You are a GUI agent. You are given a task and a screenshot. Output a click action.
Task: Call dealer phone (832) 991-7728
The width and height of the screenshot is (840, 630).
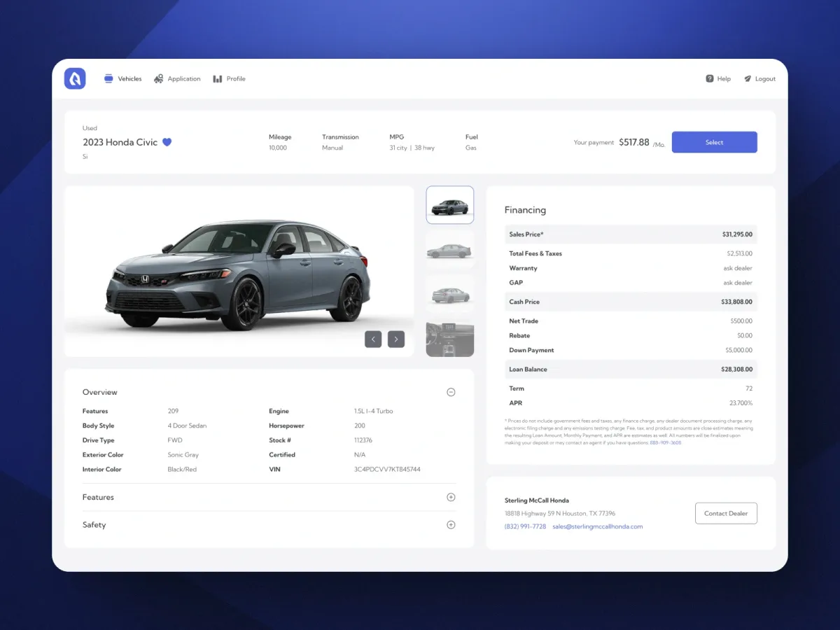coord(525,526)
